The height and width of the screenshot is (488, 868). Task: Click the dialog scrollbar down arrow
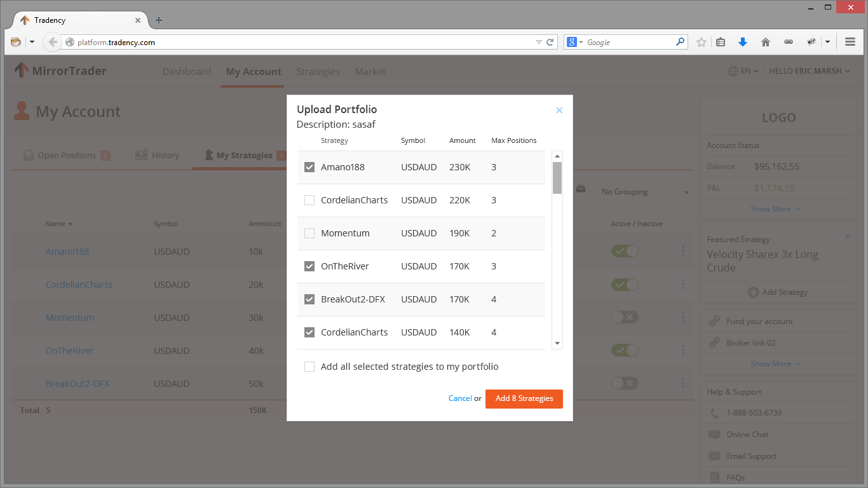click(557, 344)
